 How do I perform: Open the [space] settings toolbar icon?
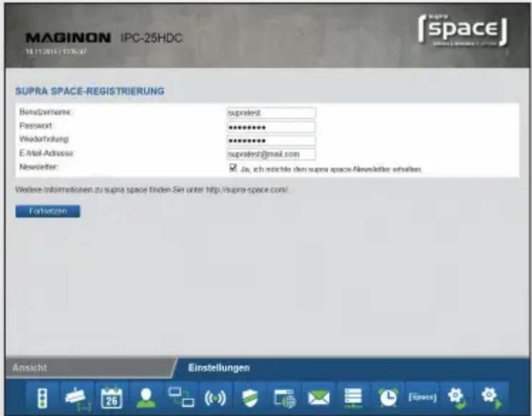point(422,397)
